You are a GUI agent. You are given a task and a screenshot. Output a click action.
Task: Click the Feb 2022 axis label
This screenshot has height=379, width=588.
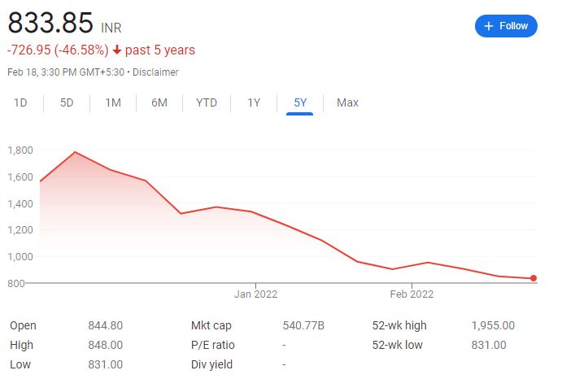tap(412, 294)
